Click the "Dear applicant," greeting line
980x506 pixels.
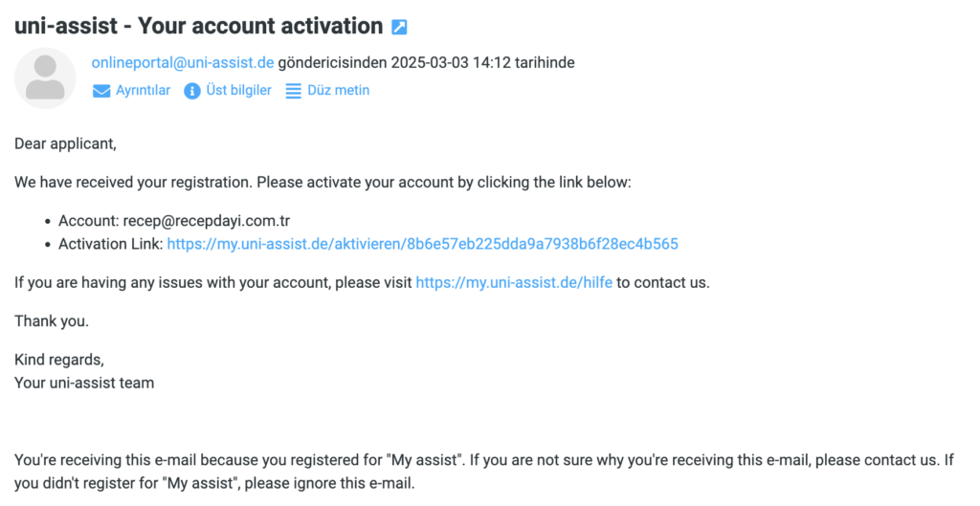(65, 144)
